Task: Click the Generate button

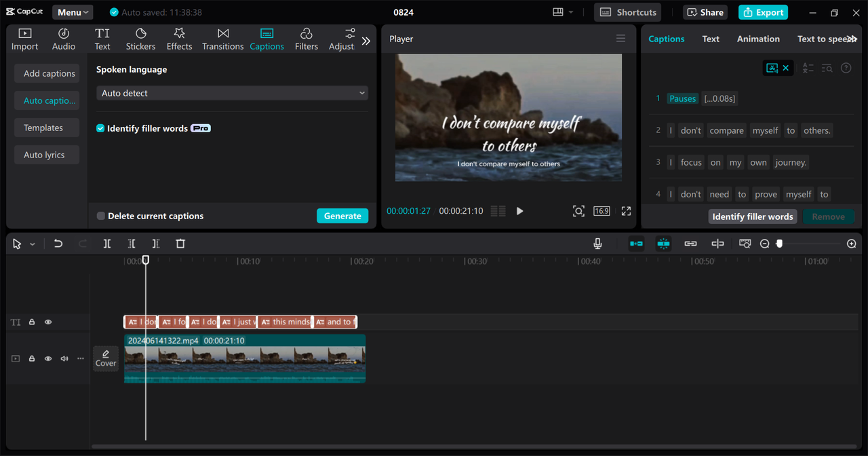Action: point(342,216)
